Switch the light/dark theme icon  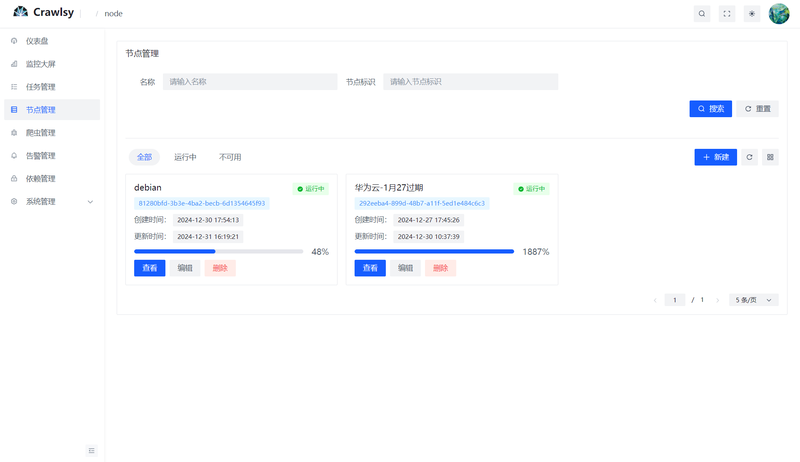[752, 14]
